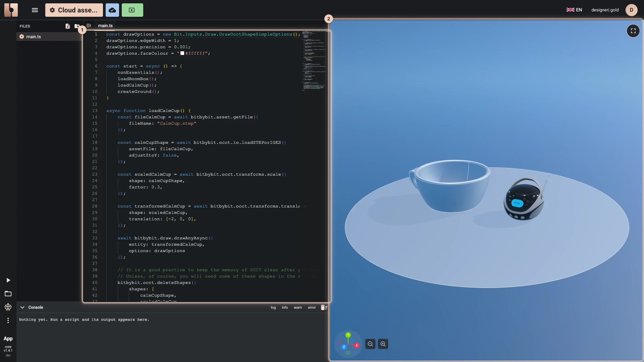Open the user avatar D menu
This screenshot has width=644, height=362.
[632, 10]
